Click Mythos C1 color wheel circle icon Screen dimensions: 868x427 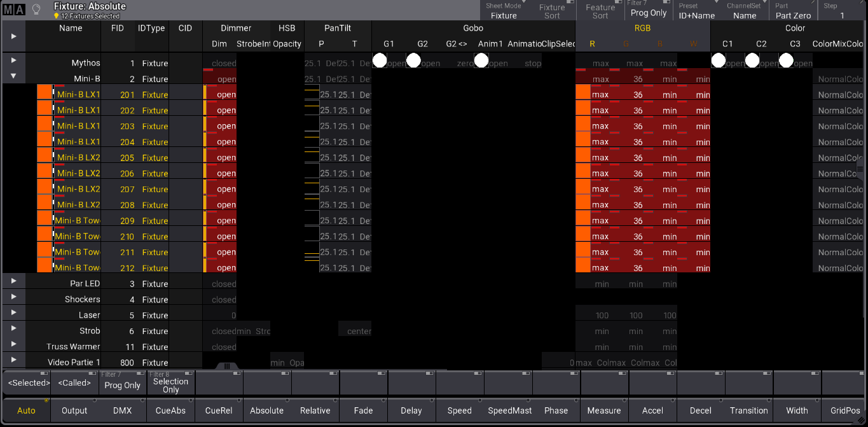coord(719,61)
